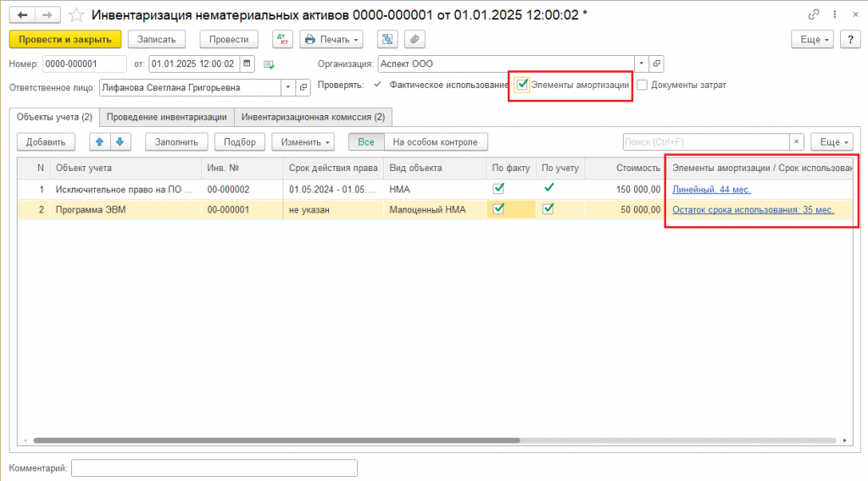Switch to the На особом контроле filter

(435, 142)
